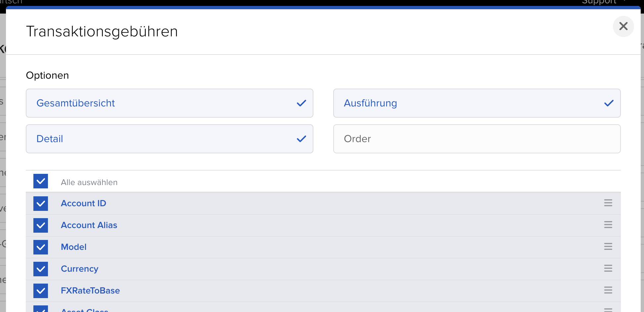Click drag handle for Account Alias row
Screen dimensions: 644x312
point(608,225)
